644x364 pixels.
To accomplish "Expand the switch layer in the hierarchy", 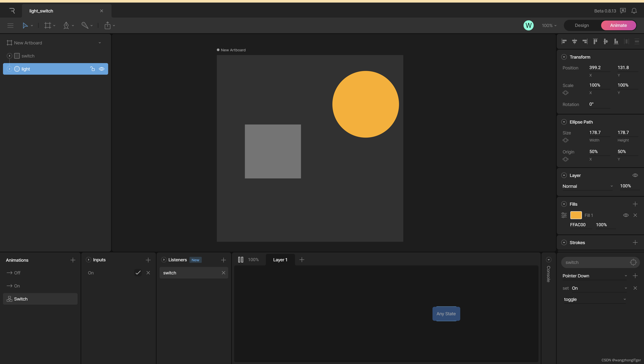I will click(9, 56).
